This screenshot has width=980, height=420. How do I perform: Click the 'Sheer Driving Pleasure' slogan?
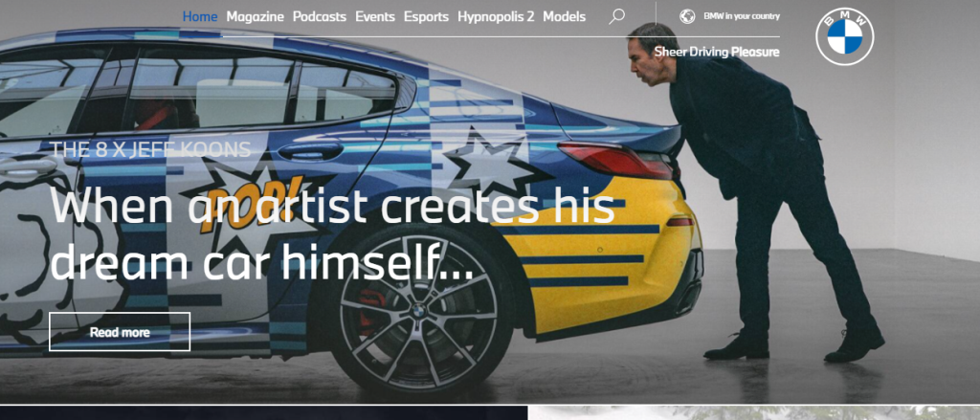717,52
